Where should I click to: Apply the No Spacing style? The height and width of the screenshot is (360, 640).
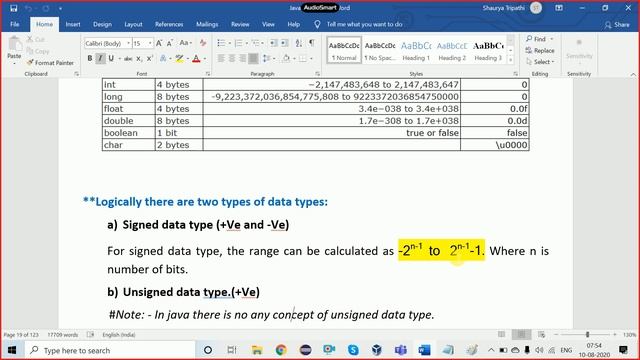click(x=380, y=51)
